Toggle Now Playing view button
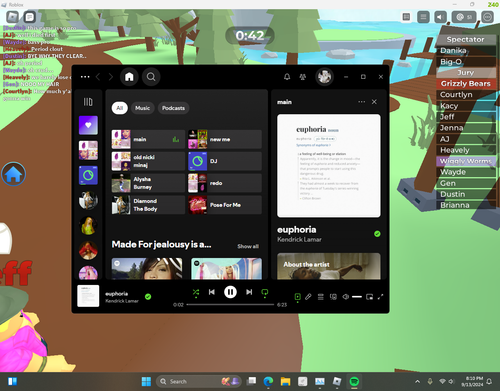Viewport: 500px width, 391px height. click(x=297, y=296)
